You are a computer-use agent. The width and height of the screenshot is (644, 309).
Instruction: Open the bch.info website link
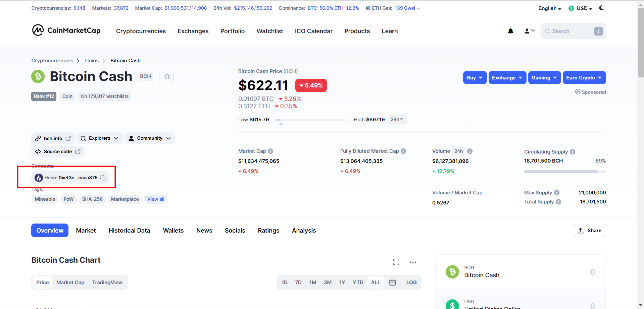point(53,138)
